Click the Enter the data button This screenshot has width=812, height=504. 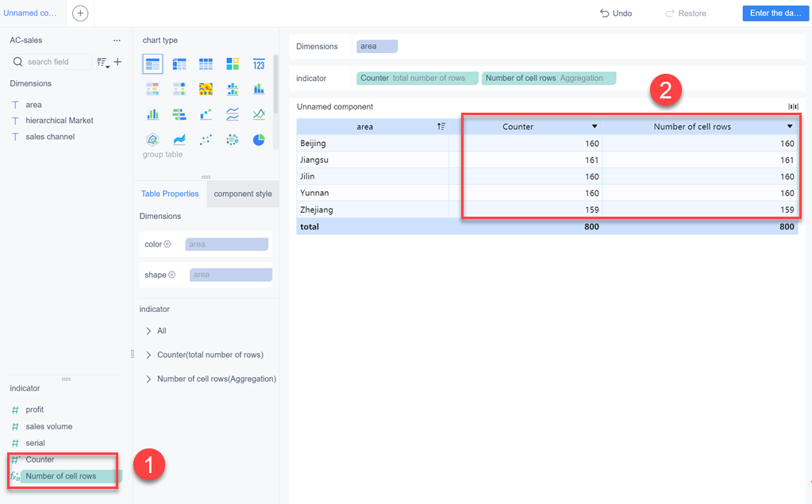pyautogui.click(x=775, y=13)
